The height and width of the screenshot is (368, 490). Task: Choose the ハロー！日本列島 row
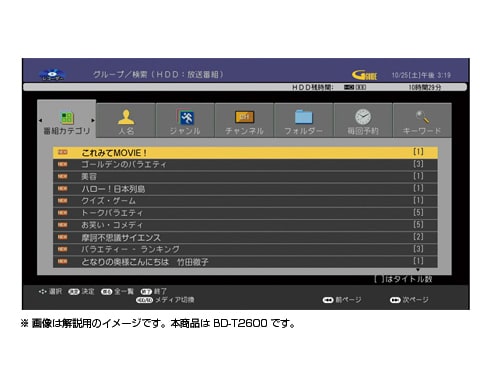pyautogui.click(x=245, y=189)
